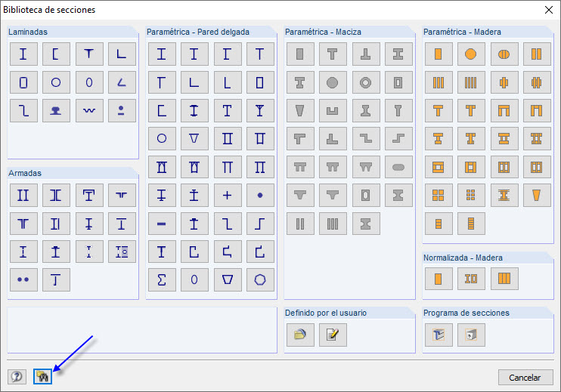Select the rolled I-section in Laminadas
This screenshot has width=561, height=392.
point(23,54)
